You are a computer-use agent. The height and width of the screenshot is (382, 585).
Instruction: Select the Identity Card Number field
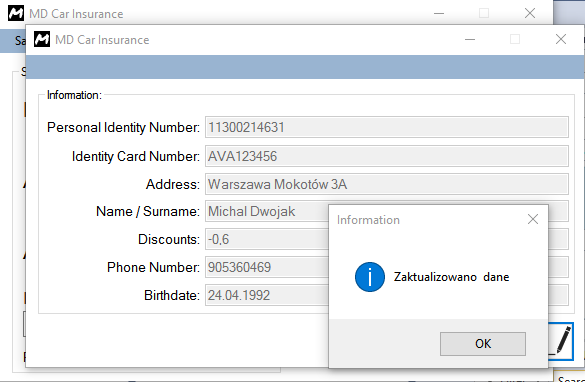[387, 156]
